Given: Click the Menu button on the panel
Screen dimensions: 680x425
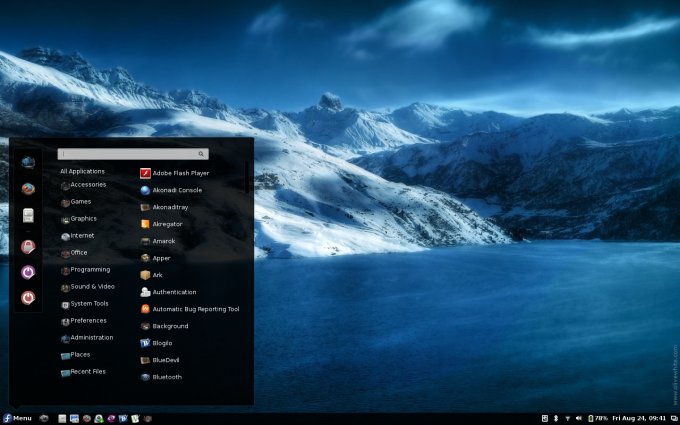Looking at the screenshot, I should [17, 418].
